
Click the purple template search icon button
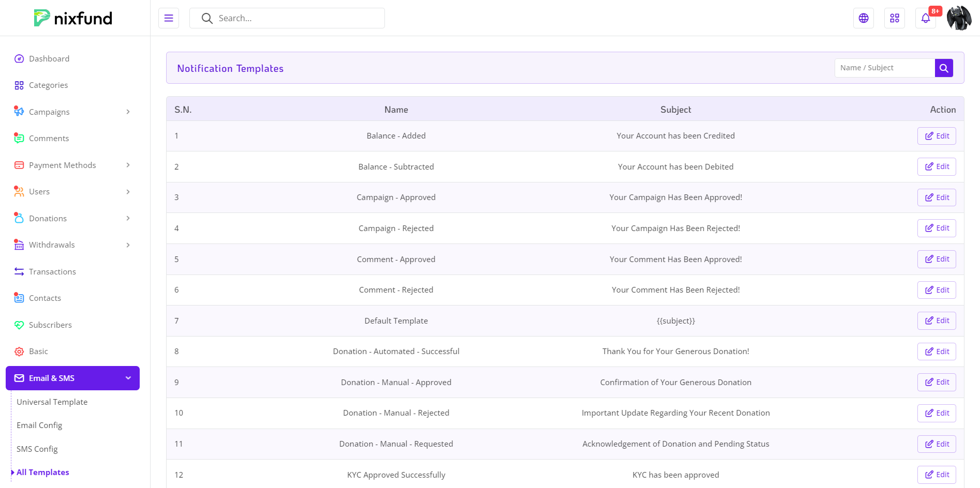943,68
